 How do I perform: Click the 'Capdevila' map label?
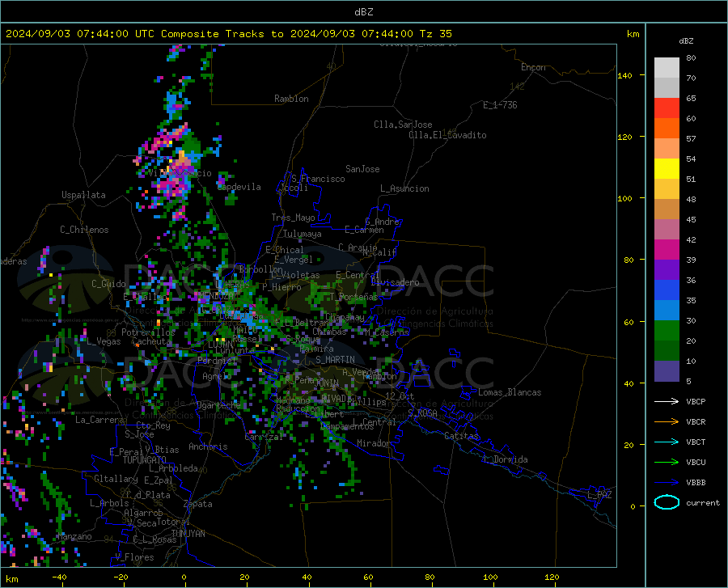tap(239, 187)
